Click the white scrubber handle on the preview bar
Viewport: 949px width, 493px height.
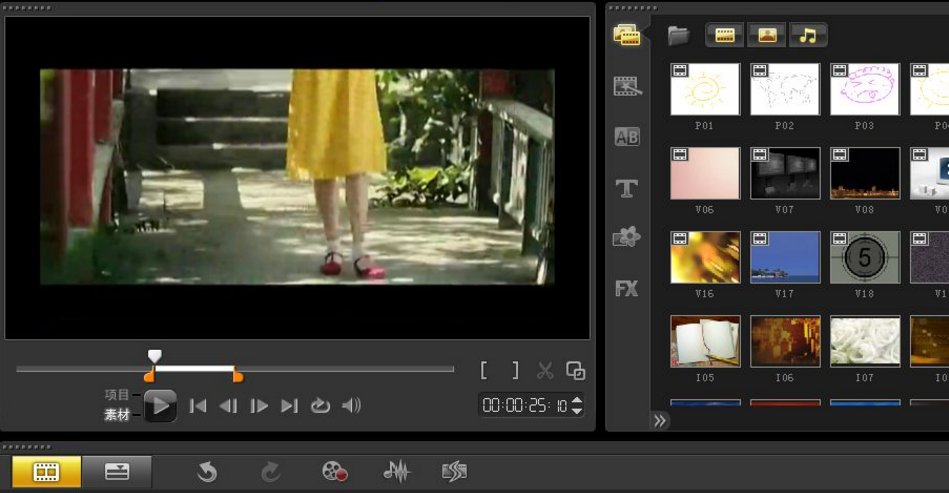click(154, 356)
